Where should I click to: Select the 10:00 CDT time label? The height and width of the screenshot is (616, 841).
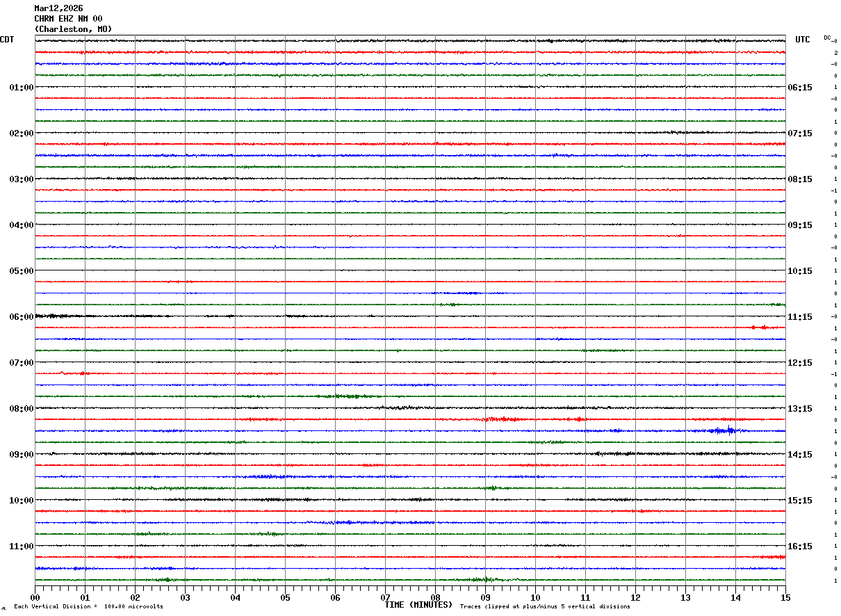point(21,501)
